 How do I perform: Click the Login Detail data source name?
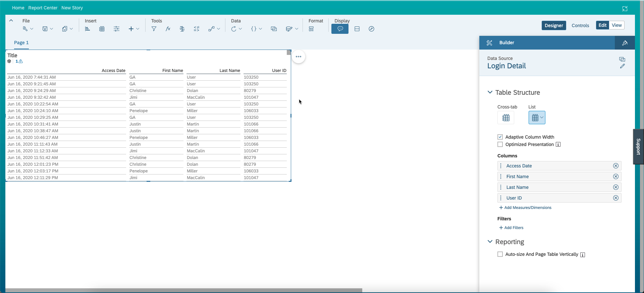coord(506,66)
